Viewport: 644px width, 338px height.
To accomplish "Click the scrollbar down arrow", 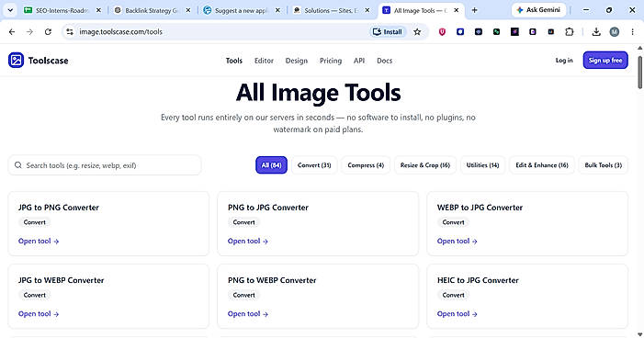I will (x=640, y=334).
